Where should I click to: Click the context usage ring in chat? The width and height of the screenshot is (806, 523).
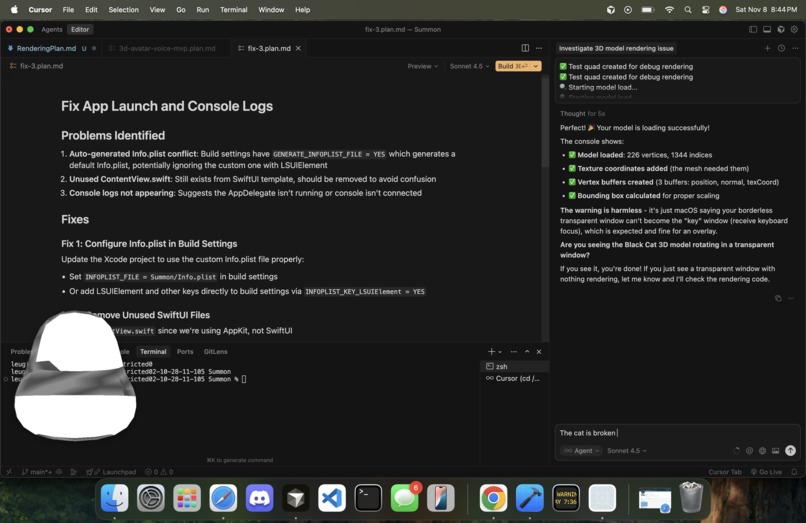pyautogui.click(x=736, y=450)
